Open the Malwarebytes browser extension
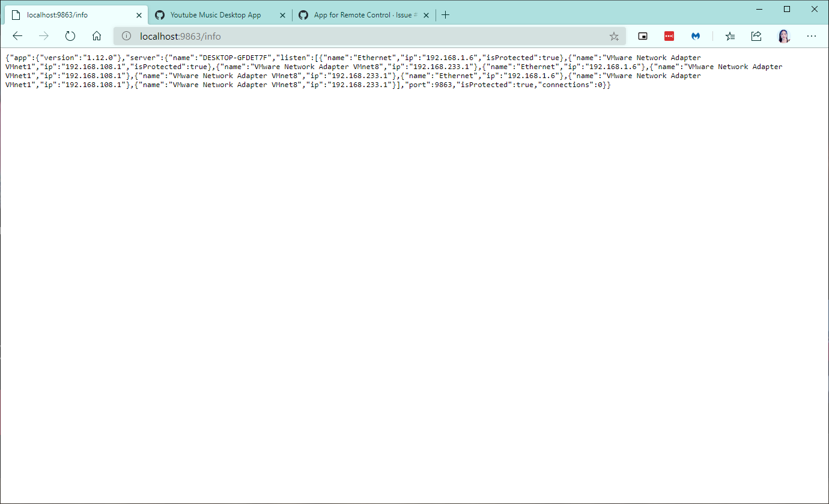Screen dimensions: 829x504 696,36
